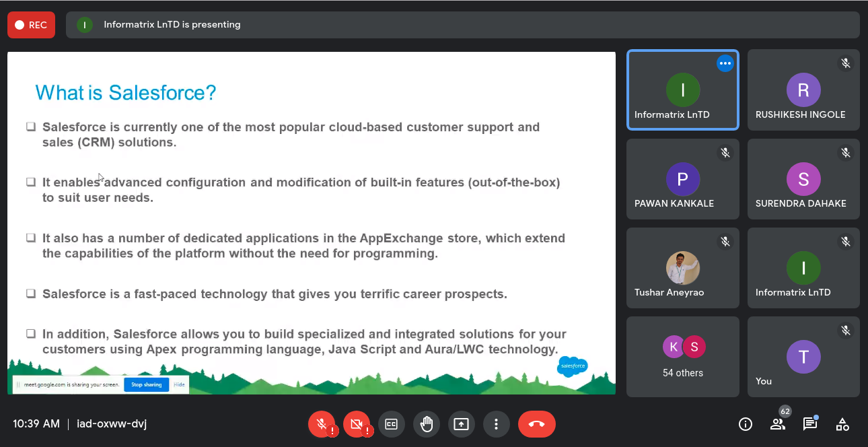This screenshot has height=447, width=868.
Task: Open more options three-dot menu
Action: pyautogui.click(x=496, y=424)
